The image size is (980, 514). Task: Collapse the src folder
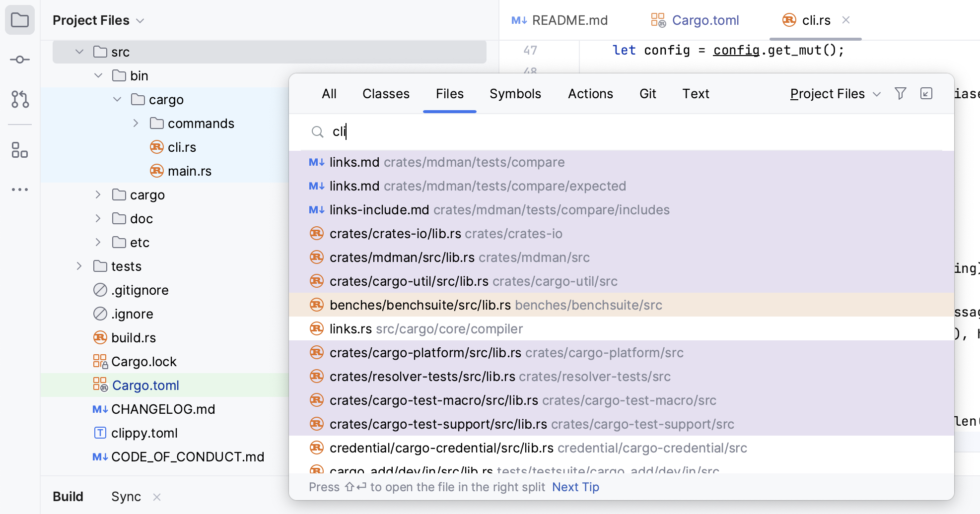click(78, 51)
